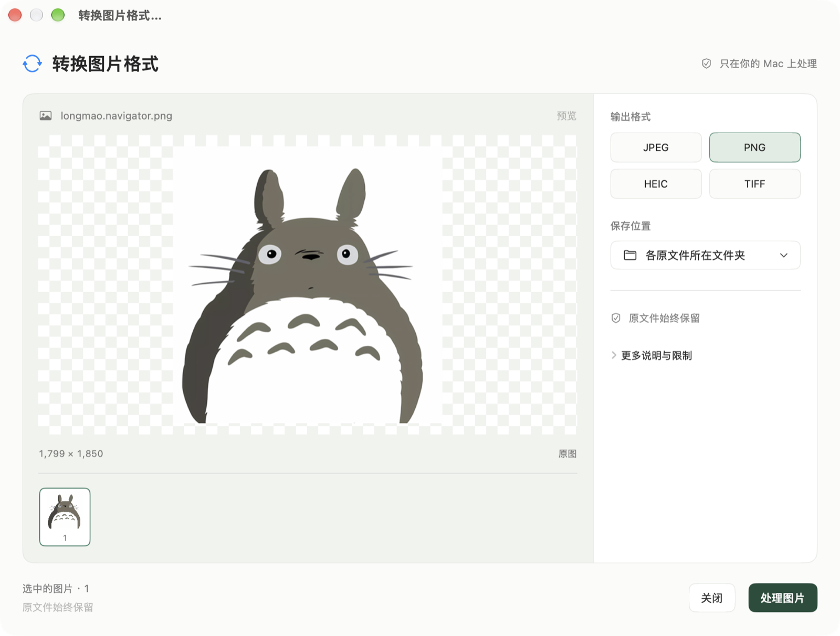840x636 pixels.
Task: Click the 保存位置 section label
Action: (x=631, y=226)
